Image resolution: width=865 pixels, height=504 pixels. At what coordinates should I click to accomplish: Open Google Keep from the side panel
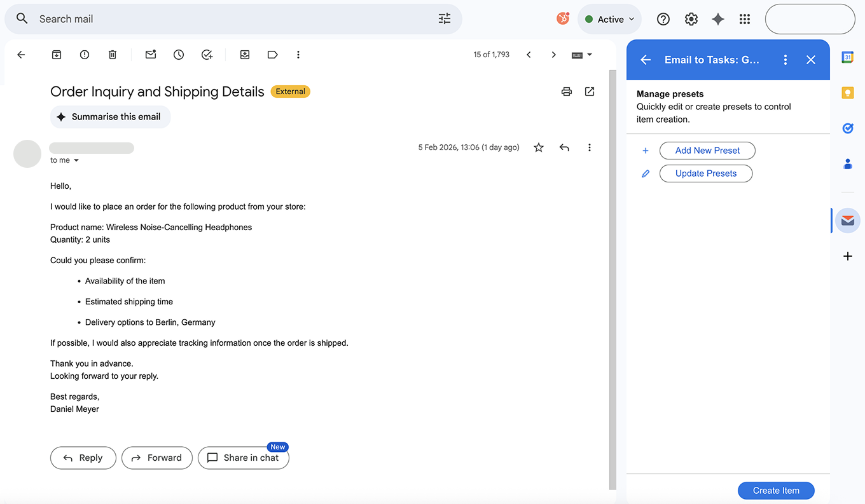847,93
